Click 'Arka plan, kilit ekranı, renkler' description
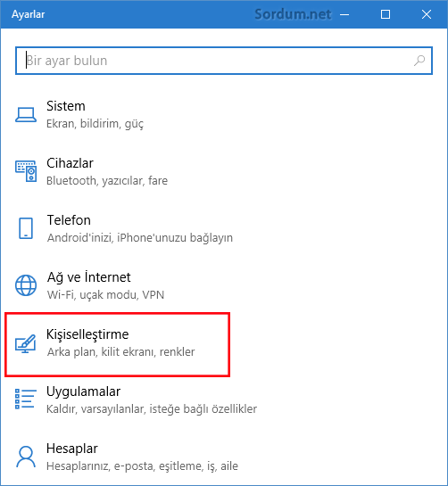The height and width of the screenshot is (486, 448). point(121,352)
